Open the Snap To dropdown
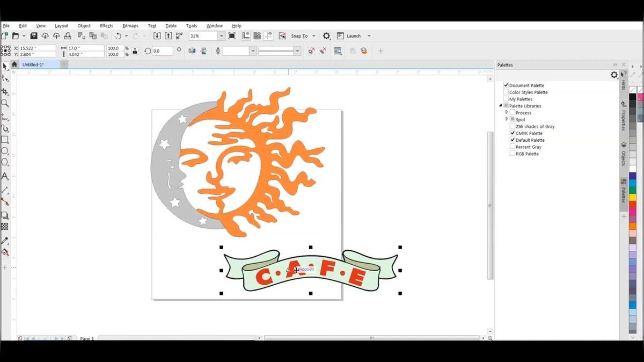The height and width of the screenshot is (362, 644). click(314, 36)
